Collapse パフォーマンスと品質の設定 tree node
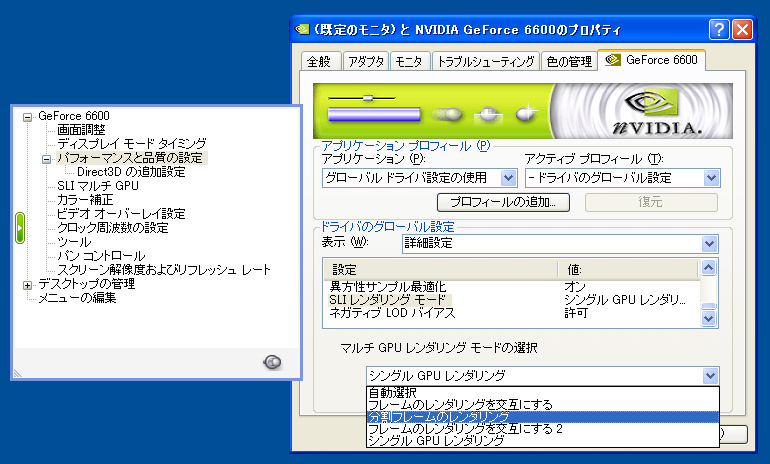This screenshot has width=770, height=464. point(46,159)
